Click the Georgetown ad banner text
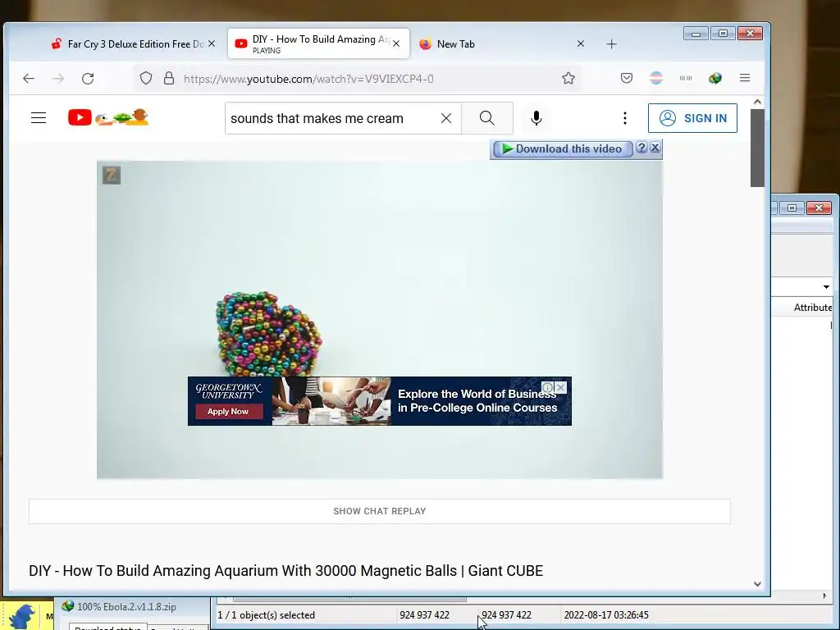 477,400
